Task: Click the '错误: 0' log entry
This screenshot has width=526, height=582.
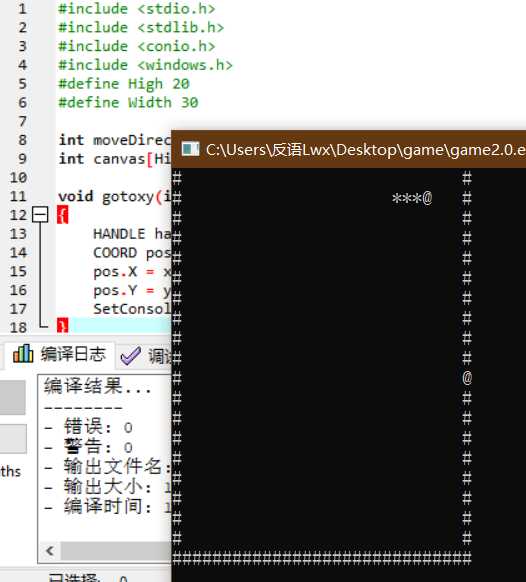Action: tap(88, 426)
